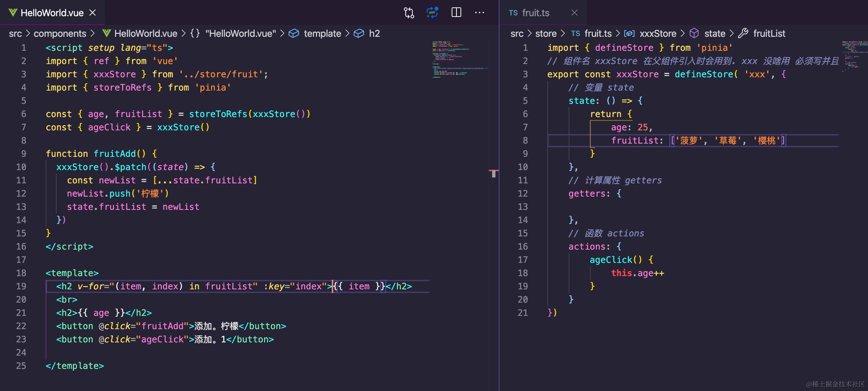Screen dimensions: 868x391
Task: Click the TS icon in fruit.ts breadcrumb
Action: [x=576, y=34]
